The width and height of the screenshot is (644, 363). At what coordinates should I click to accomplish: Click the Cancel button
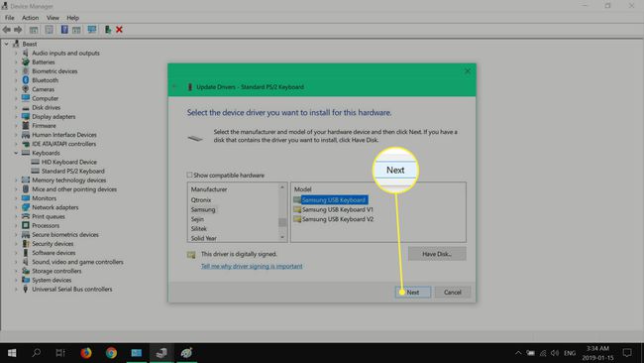pyautogui.click(x=452, y=293)
